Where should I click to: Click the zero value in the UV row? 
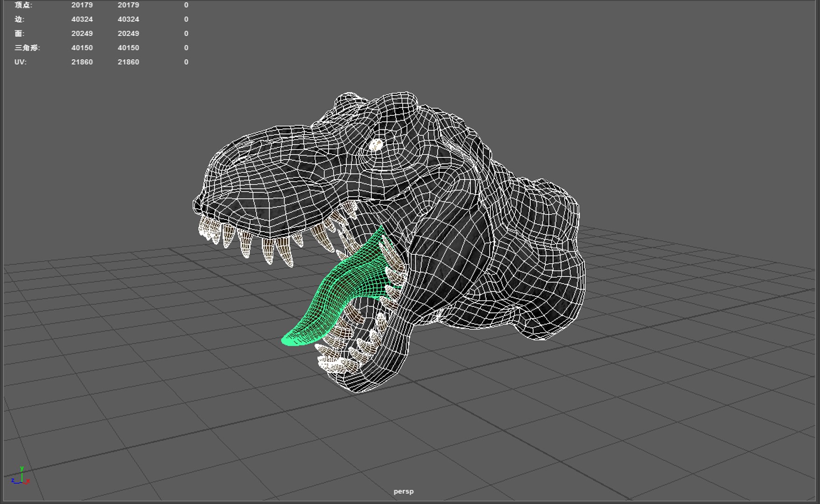click(186, 62)
